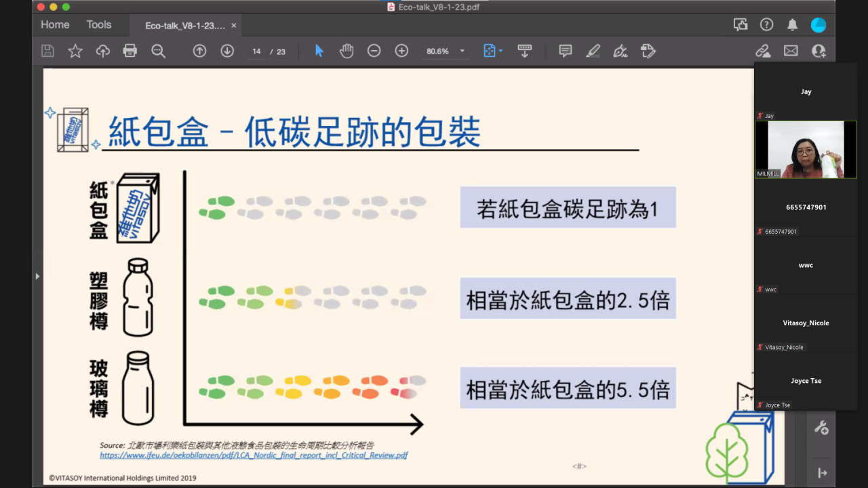The image size is (868, 488).
Task: Share a link to this file
Action: (x=763, y=51)
